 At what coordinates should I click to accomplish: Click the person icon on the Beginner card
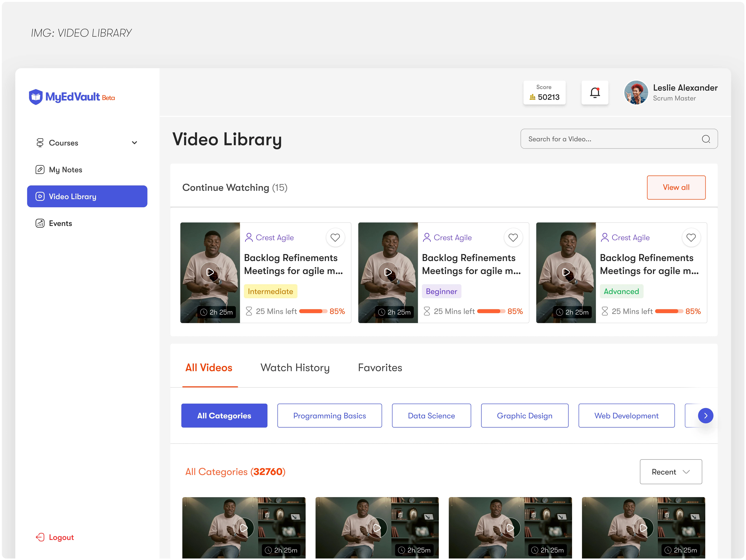coord(427,237)
